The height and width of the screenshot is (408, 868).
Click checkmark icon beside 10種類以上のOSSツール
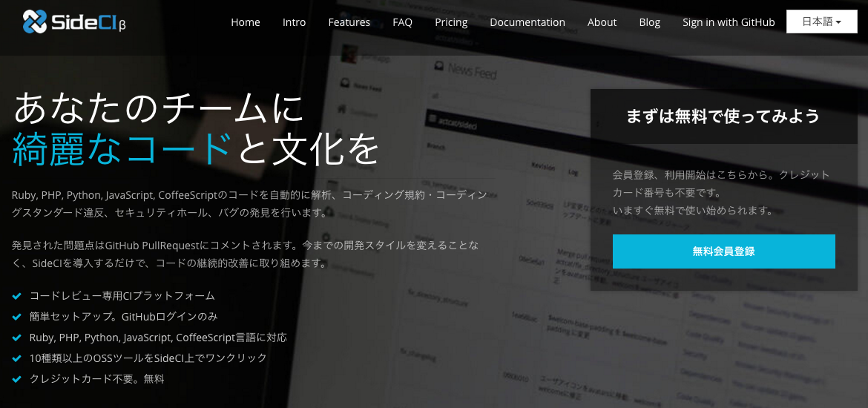coord(16,359)
